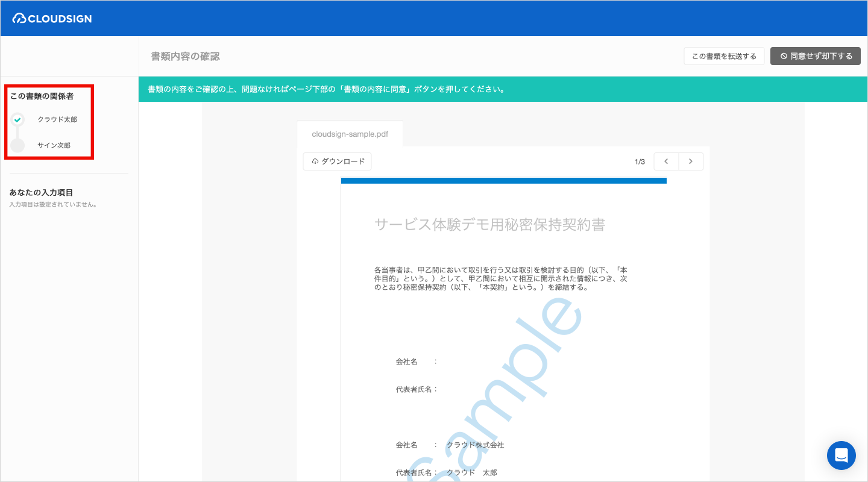Click the name サイン次郎
The height and width of the screenshot is (482, 868).
click(x=54, y=145)
